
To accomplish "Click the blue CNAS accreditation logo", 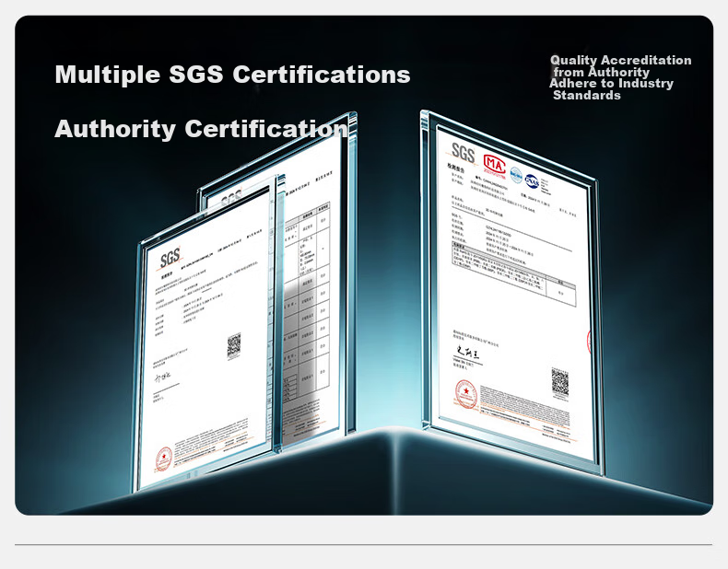I will tap(534, 179).
